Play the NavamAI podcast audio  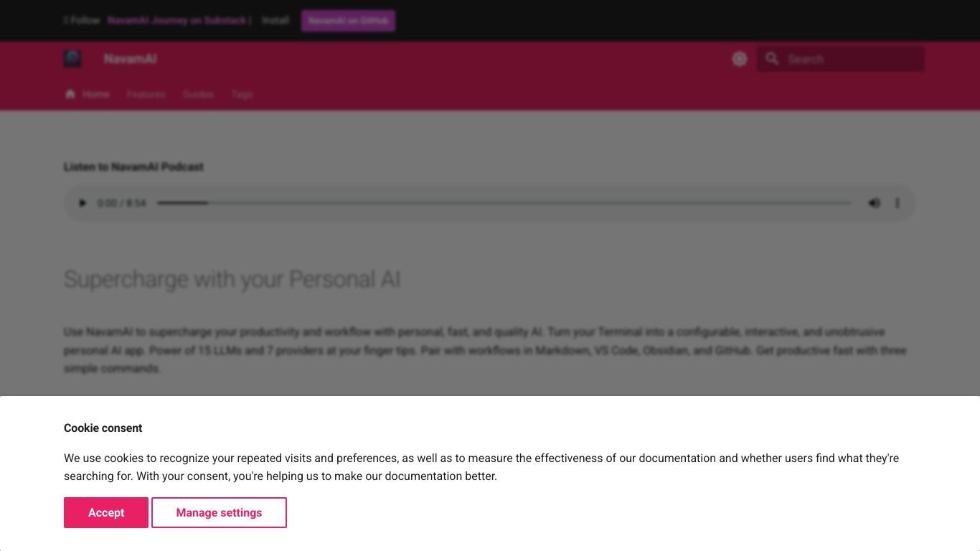82,203
